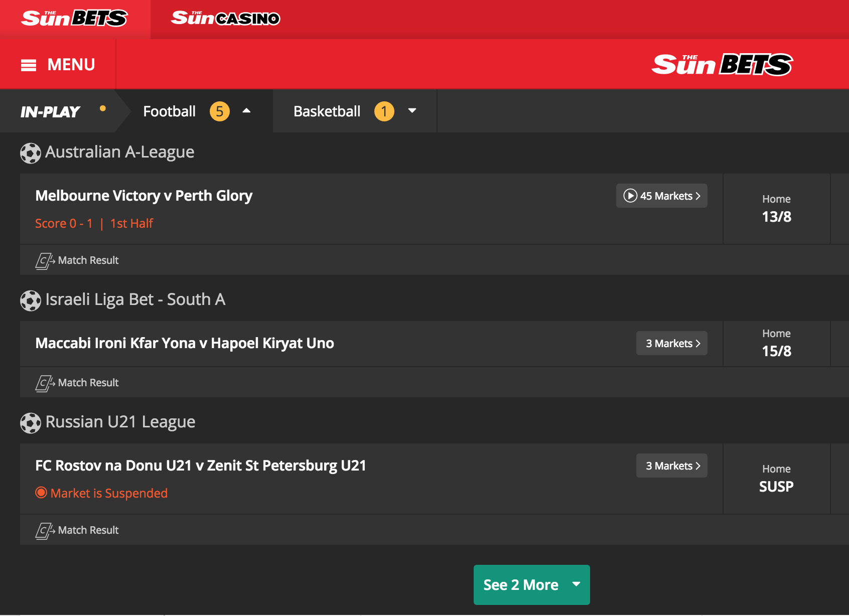Open 3 Markets for Maccabi Ironi Kfar Yona match
Viewport: 849px width, 616px height.
pos(671,343)
